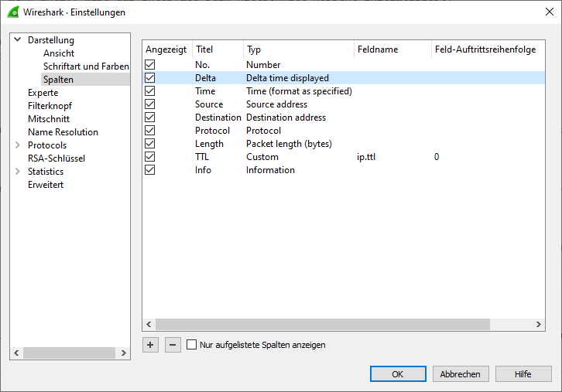562x392 pixels.
Task: Select the Statistics label in tree
Action: [46, 172]
